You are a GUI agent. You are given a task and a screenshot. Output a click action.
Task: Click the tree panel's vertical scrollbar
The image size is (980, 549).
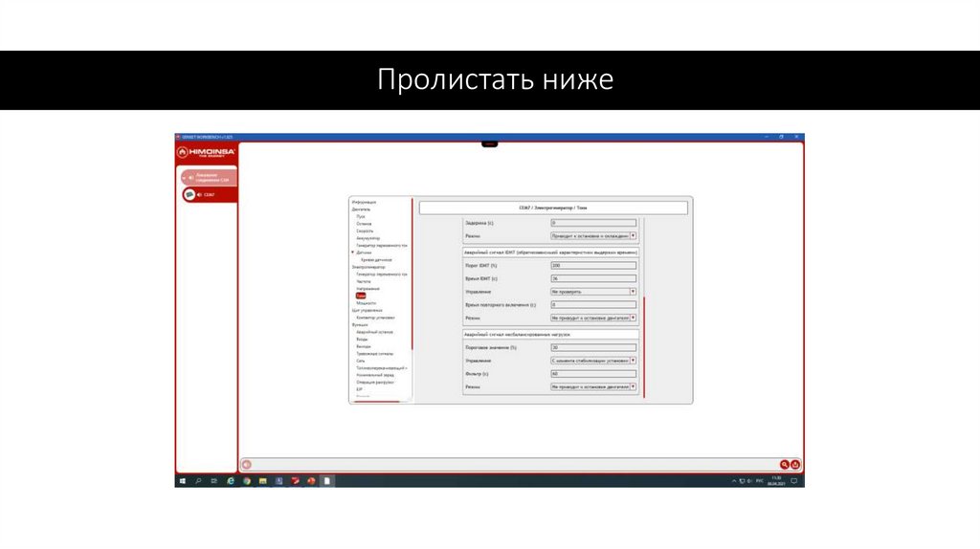tap(412, 274)
